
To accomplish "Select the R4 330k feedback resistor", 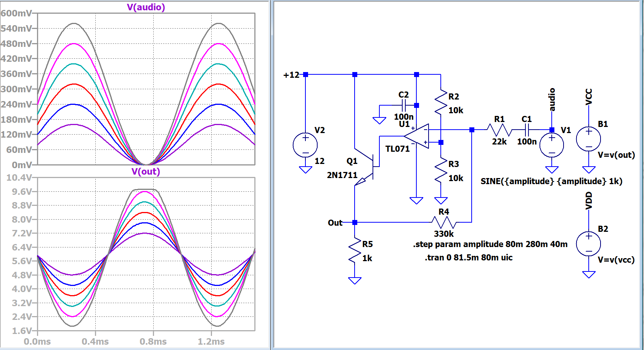I will (x=444, y=222).
